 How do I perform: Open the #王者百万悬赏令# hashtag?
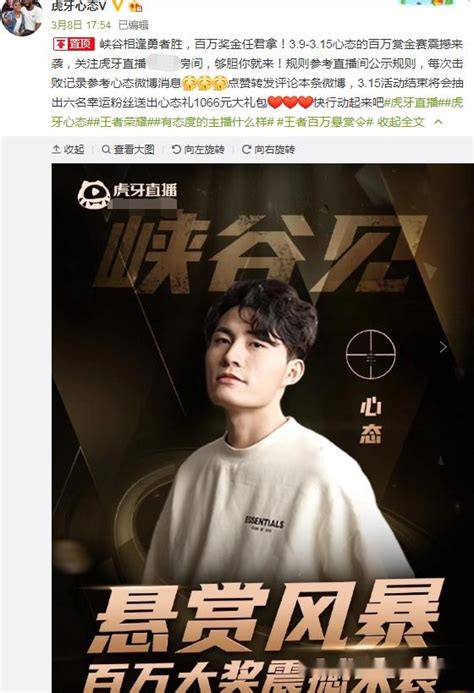coord(325,122)
